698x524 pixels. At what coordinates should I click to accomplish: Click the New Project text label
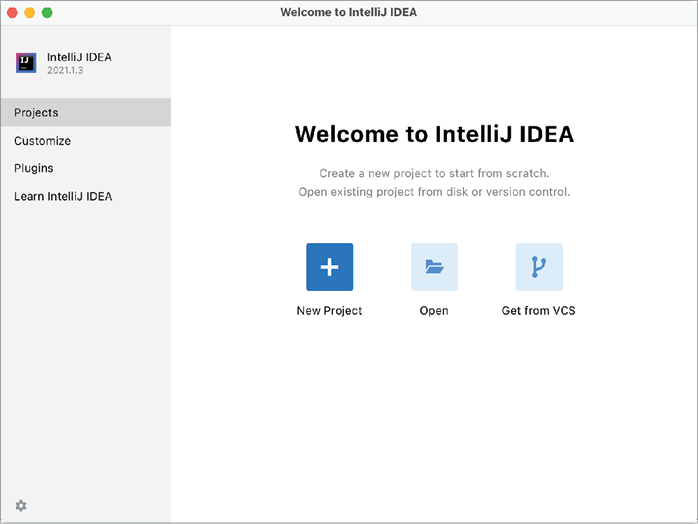click(x=329, y=311)
